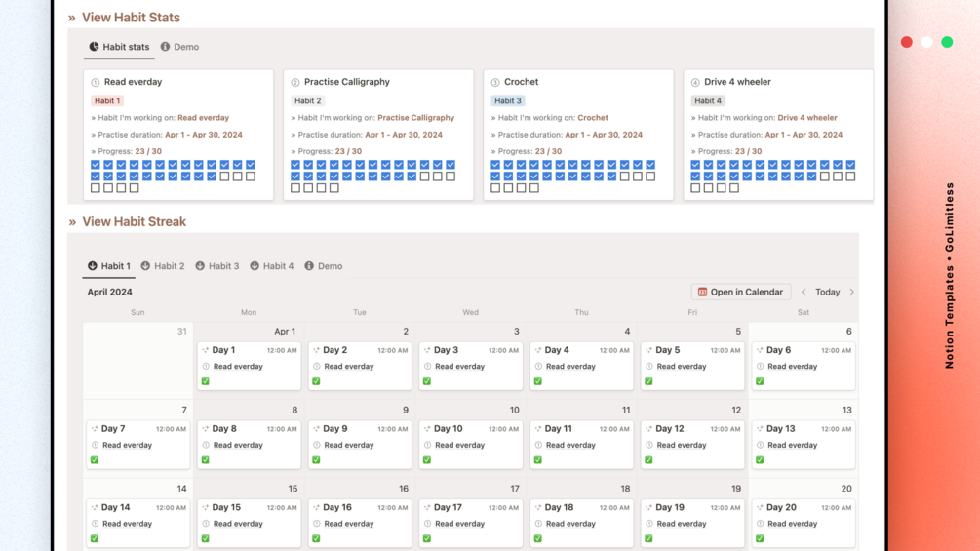Screen dimensions: 980x551
Task: Collapse the View Habit Stats section
Action: click(x=72, y=18)
